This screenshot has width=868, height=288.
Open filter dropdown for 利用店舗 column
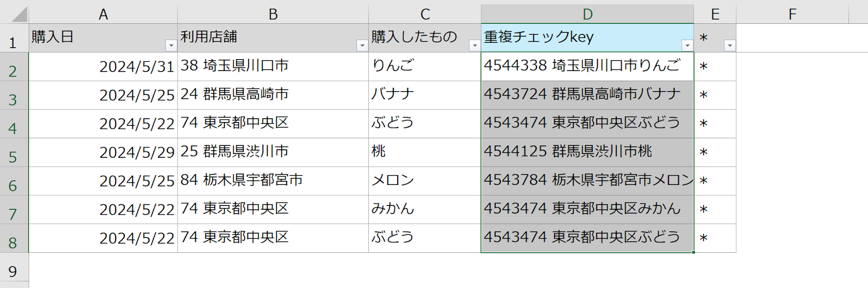click(362, 46)
